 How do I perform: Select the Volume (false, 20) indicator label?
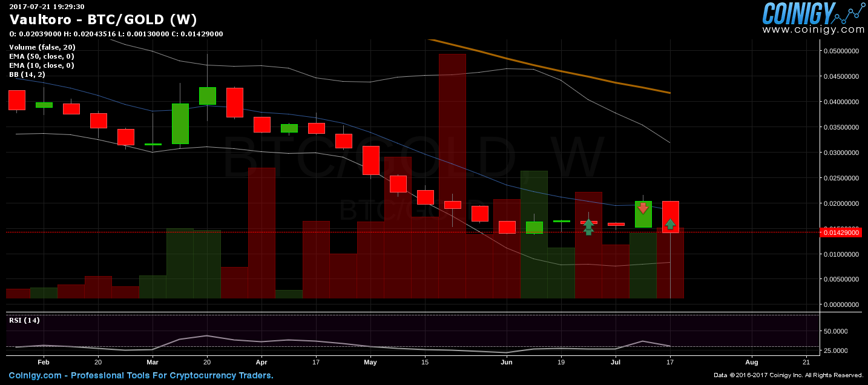click(x=42, y=47)
